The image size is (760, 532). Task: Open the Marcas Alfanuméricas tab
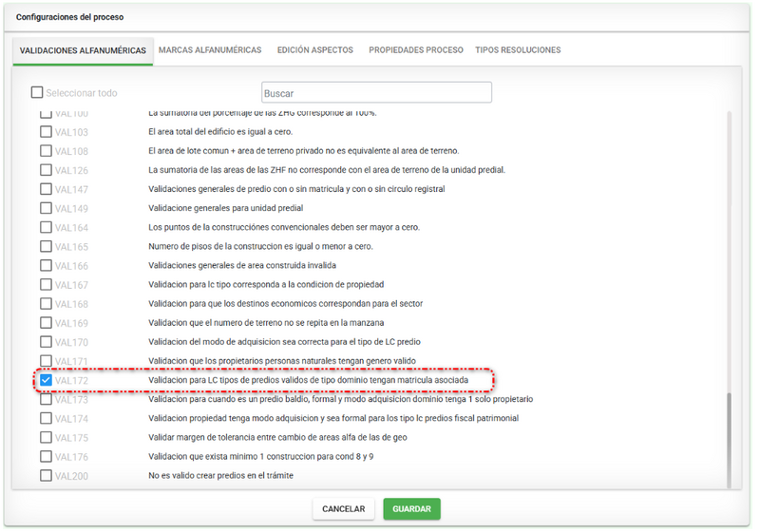pyautogui.click(x=210, y=50)
